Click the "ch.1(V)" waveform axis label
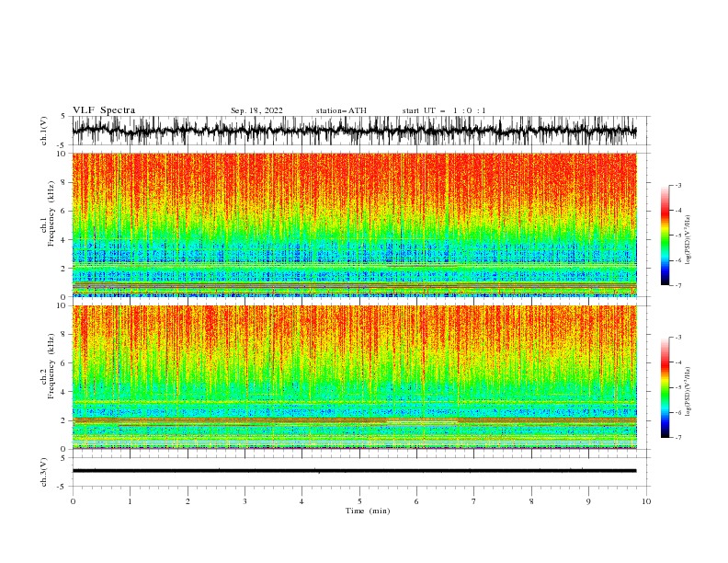Screen dimensions: 728x563 click(44, 131)
